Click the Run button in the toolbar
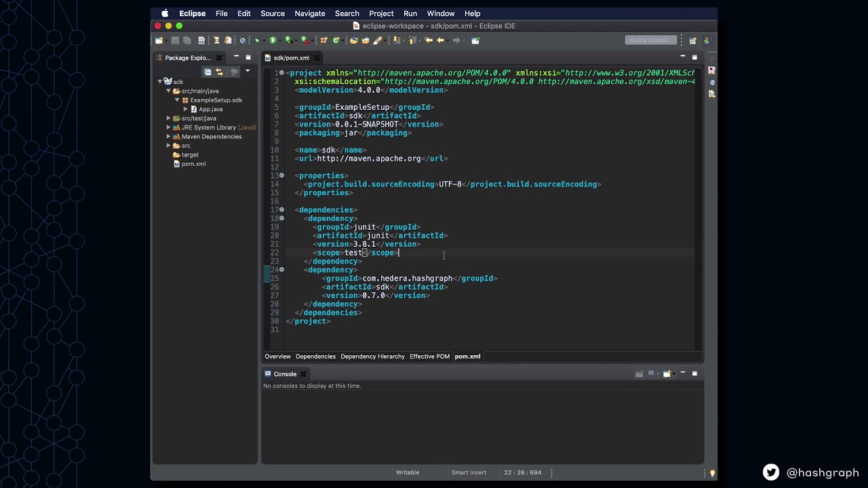Screen dimensions: 868x488 pyautogui.click(x=273, y=40)
